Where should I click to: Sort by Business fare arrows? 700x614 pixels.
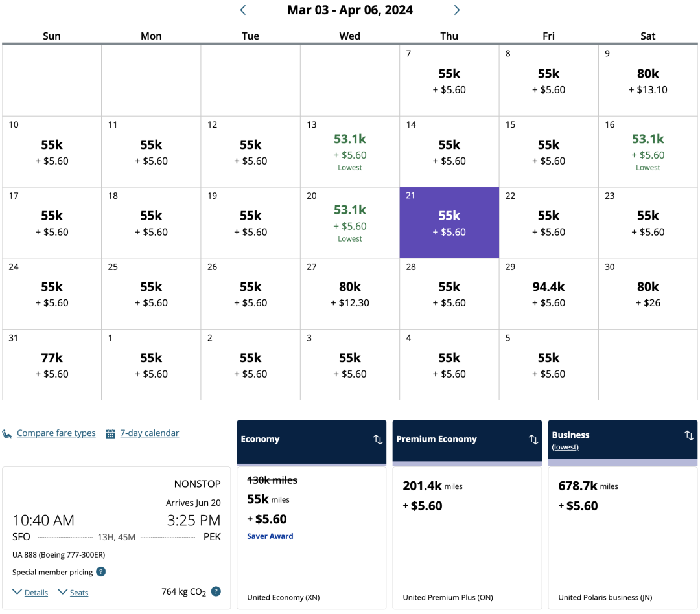point(689,436)
